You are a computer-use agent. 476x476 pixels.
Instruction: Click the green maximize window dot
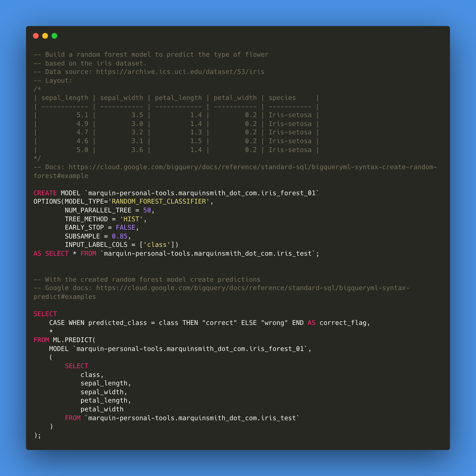coord(54,36)
